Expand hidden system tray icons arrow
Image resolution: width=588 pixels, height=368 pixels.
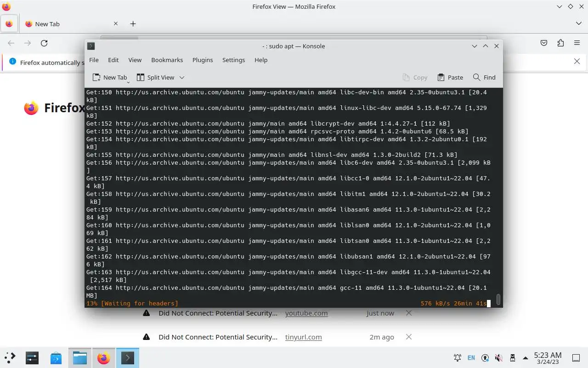pyautogui.click(x=526, y=358)
